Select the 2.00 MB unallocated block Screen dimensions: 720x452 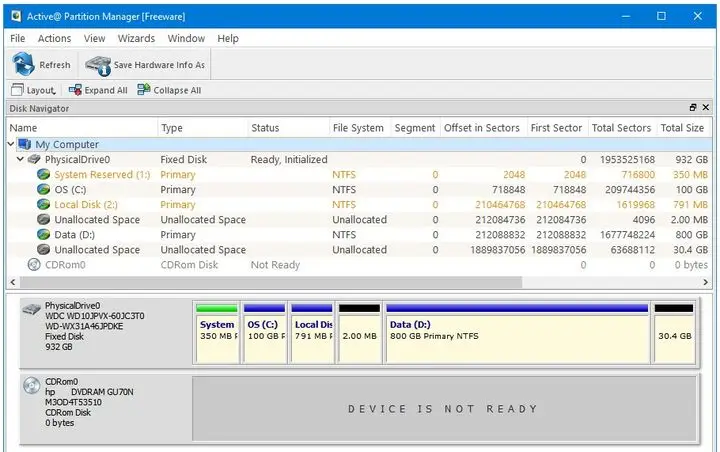pos(360,333)
